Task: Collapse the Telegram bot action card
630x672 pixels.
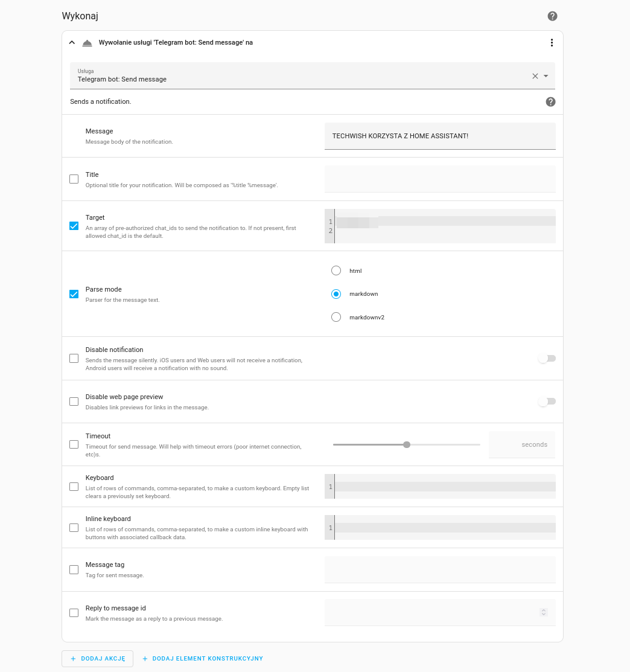Action: click(x=72, y=42)
